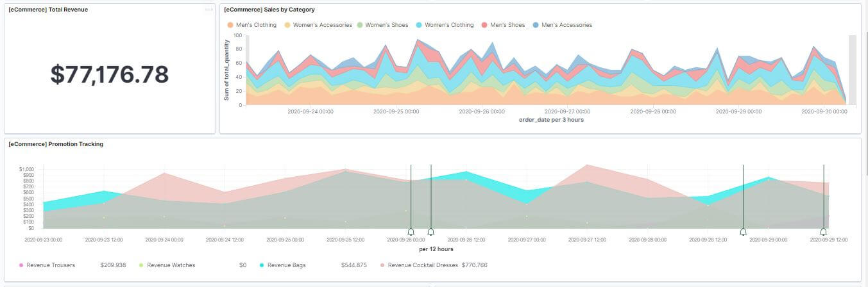Click the second bell annotation from the left
The image size is (868, 287).
coord(430,231)
